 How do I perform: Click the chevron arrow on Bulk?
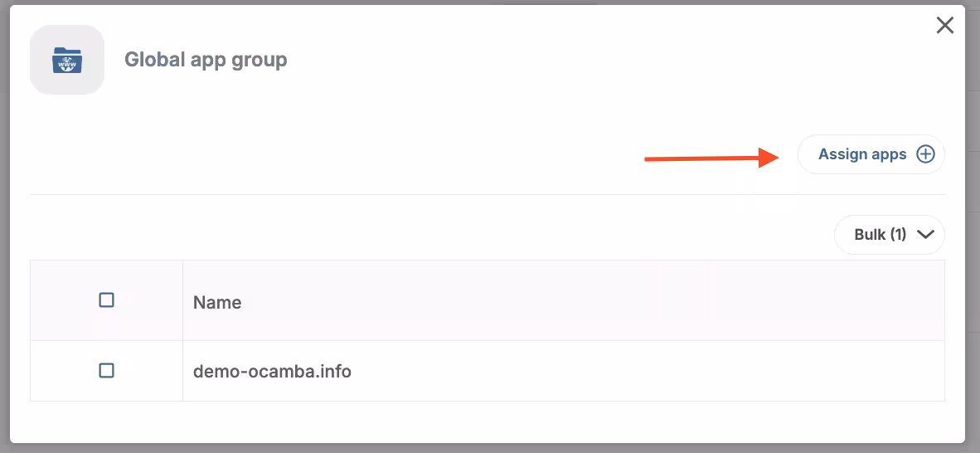pyautogui.click(x=925, y=235)
